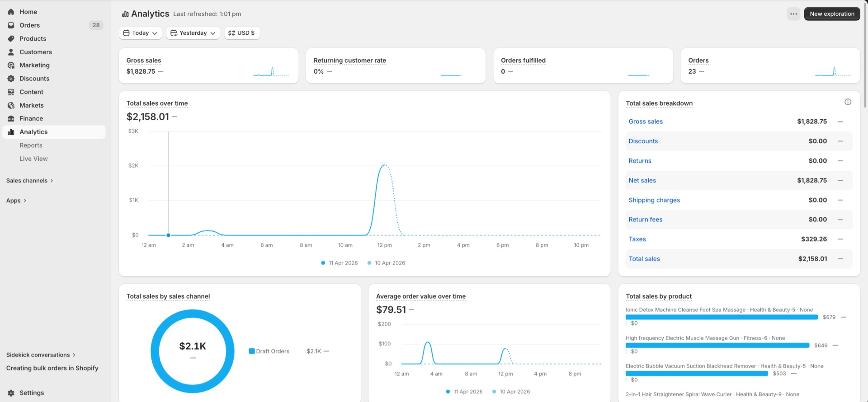
Task: Click the Discounts badge icon
Action: click(x=11, y=79)
